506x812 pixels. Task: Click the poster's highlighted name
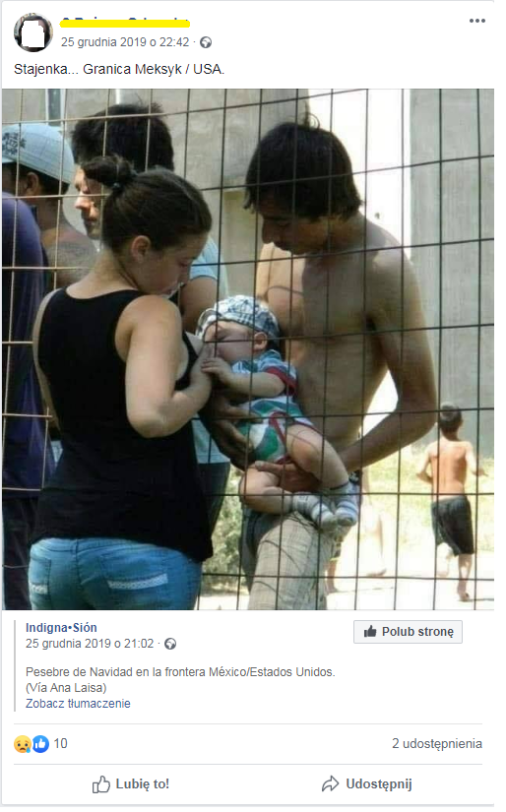coord(125,23)
